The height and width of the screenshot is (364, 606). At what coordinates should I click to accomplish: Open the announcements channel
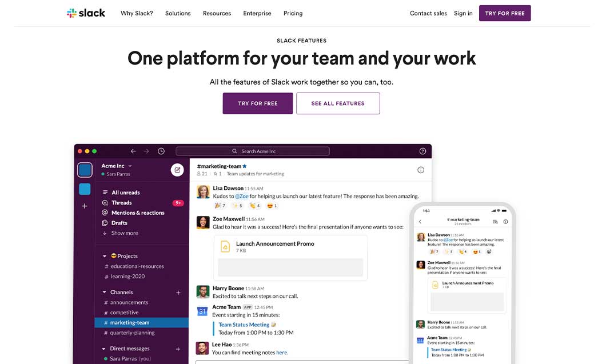click(x=129, y=302)
